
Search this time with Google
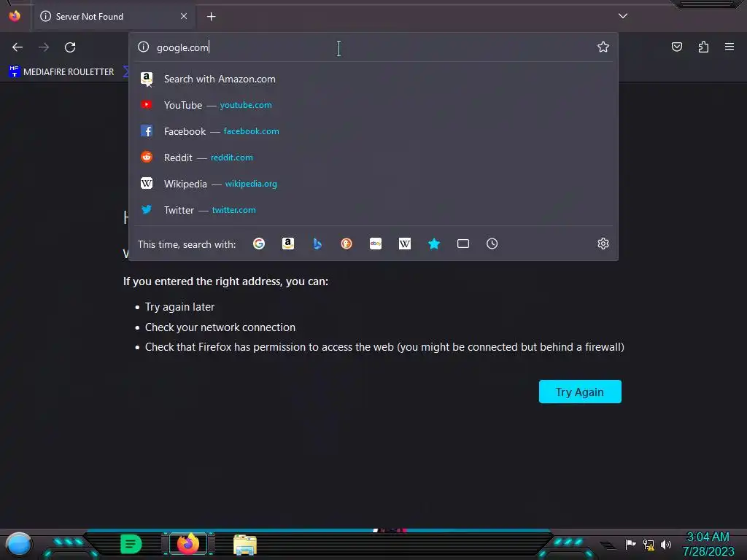click(x=259, y=244)
